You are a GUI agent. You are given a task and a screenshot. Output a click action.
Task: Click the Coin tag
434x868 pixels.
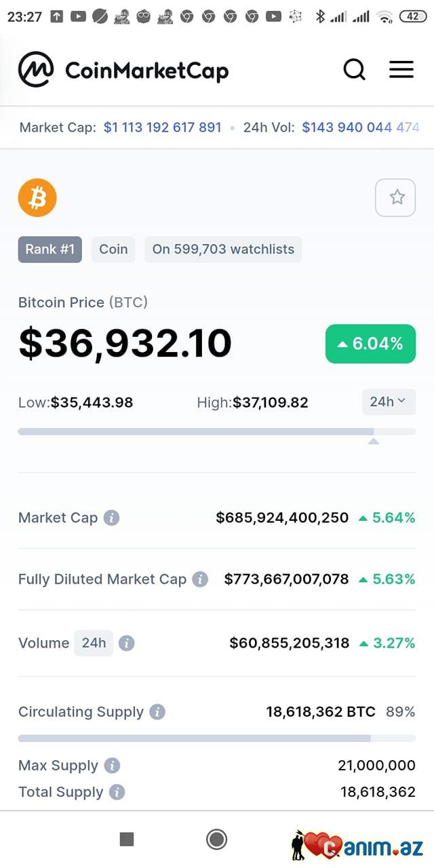coord(113,250)
